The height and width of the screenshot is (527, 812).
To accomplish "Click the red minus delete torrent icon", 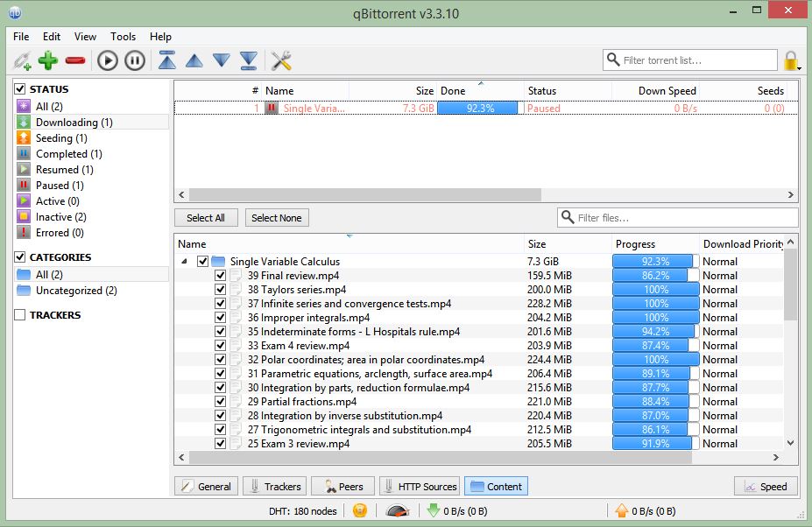I will pos(75,60).
